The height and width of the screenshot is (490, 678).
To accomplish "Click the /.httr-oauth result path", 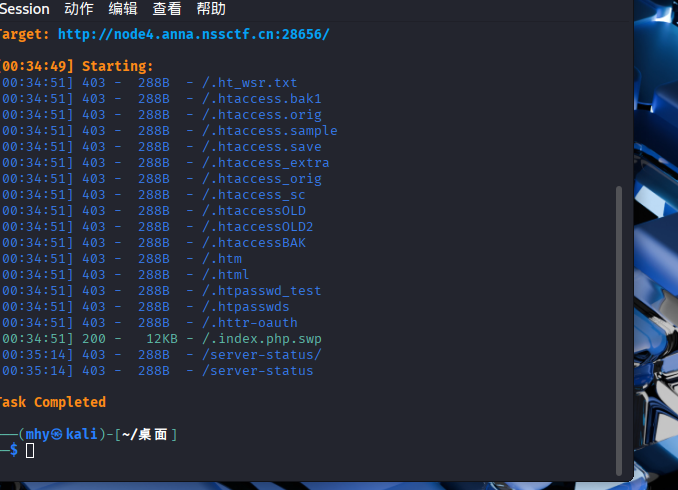I will click(249, 323).
